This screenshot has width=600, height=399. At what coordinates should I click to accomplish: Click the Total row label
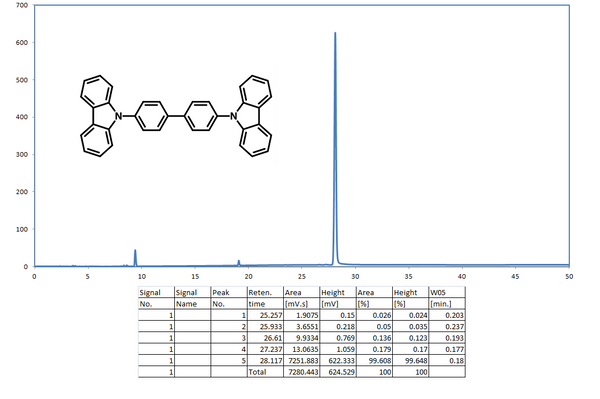(257, 372)
